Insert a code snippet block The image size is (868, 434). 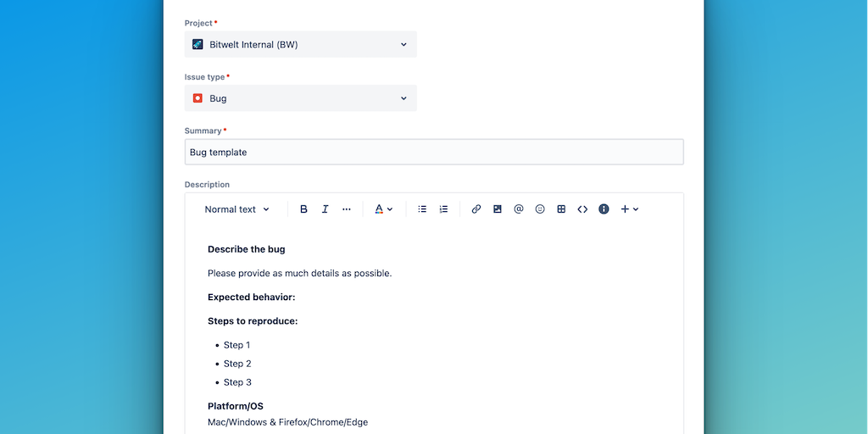[582, 209]
